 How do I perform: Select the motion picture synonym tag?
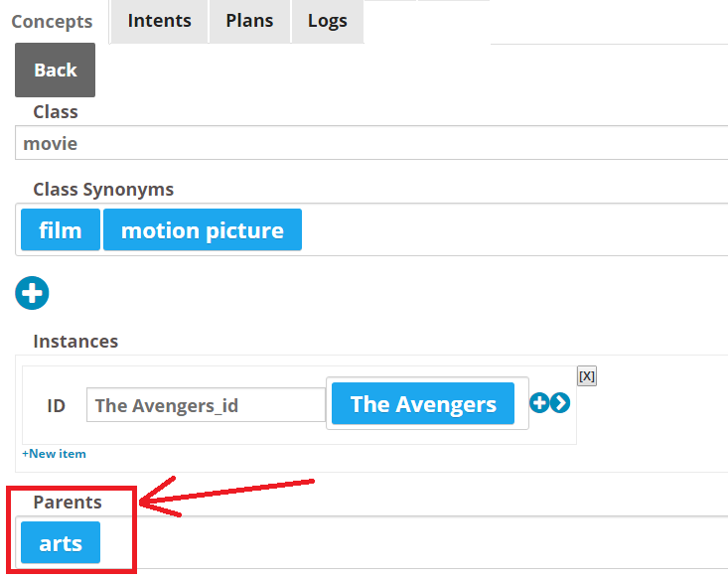[203, 229]
